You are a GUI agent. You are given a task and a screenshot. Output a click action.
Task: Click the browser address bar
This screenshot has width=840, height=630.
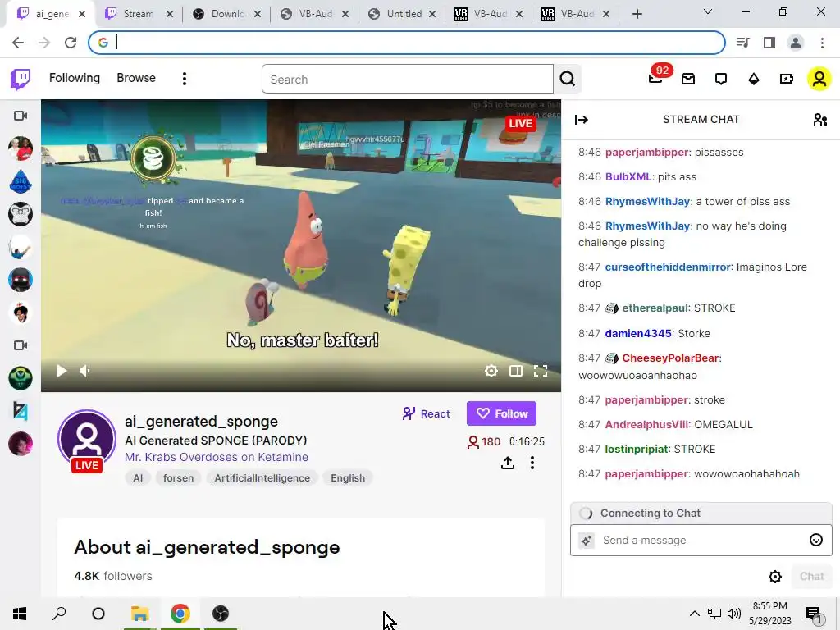[x=407, y=43]
